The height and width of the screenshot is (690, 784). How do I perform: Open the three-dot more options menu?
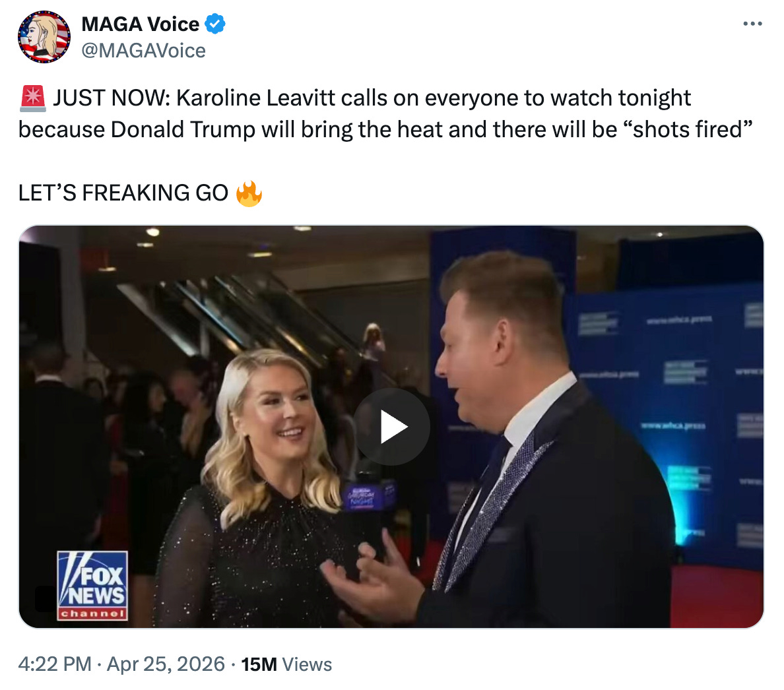click(752, 24)
